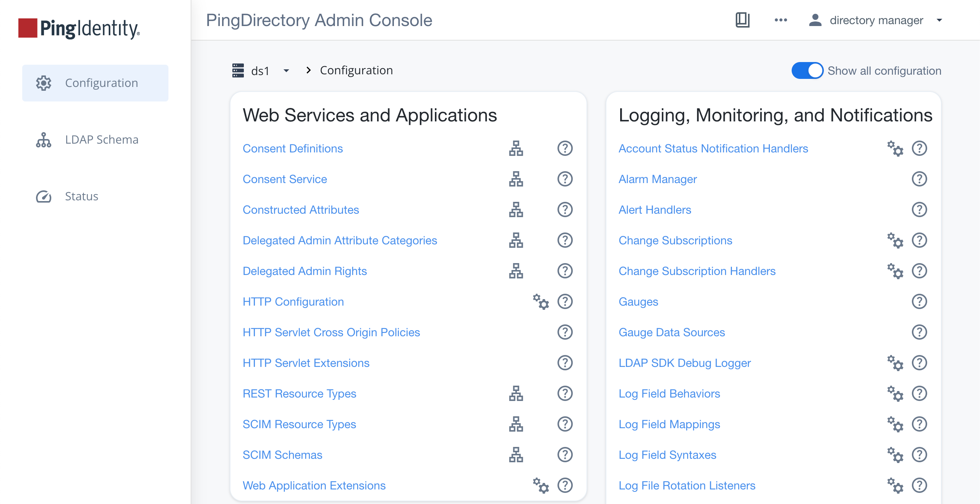
Task: Open help for Gauge Data Sources
Action: pyautogui.click(x=920, y=332)
